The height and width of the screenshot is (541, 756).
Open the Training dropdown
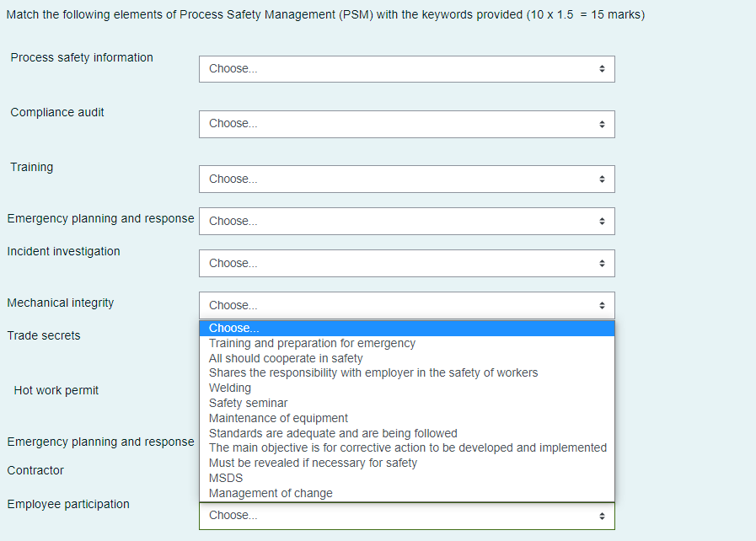coord(407,179)
